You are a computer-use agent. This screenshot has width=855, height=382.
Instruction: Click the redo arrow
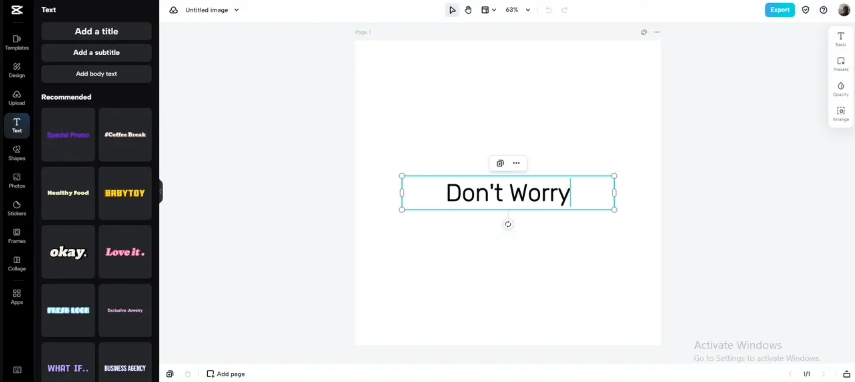(x=564, y=10)
